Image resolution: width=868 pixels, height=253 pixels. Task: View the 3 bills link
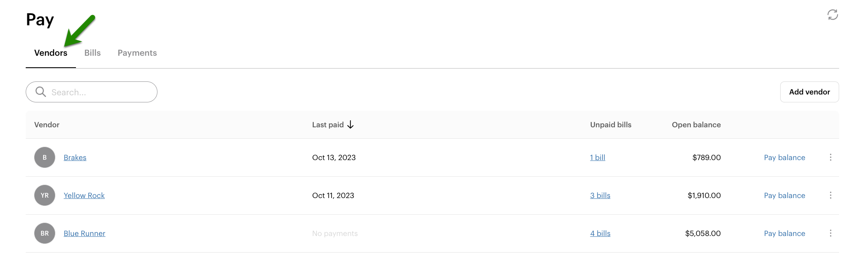[600, 195]
